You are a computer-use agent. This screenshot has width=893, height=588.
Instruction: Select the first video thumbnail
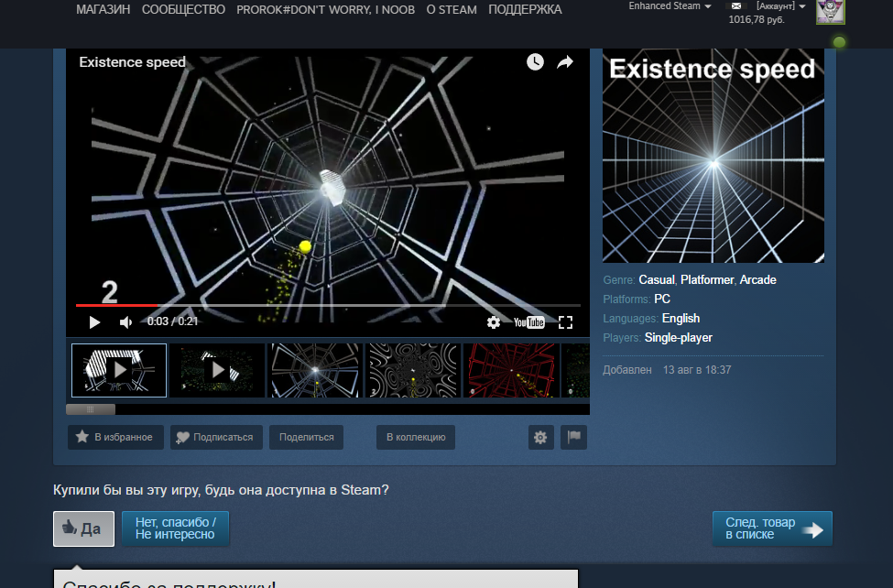(x=119, y=370)
